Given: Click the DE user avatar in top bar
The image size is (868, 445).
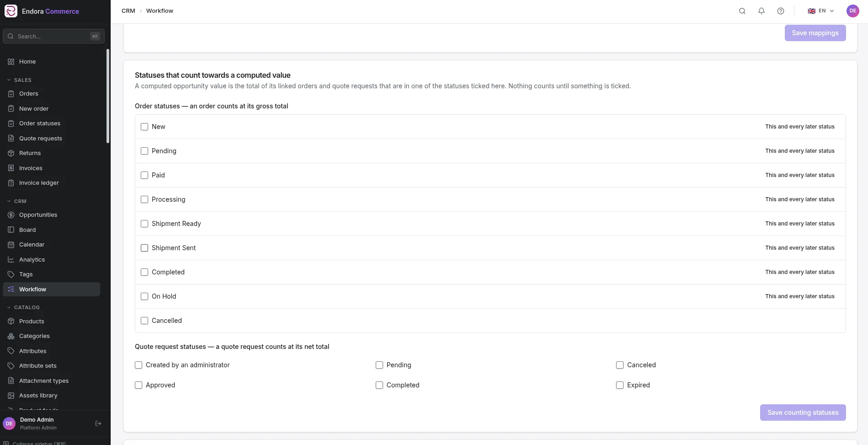Looking at the screenshot, I should click(x=853, y=11).
